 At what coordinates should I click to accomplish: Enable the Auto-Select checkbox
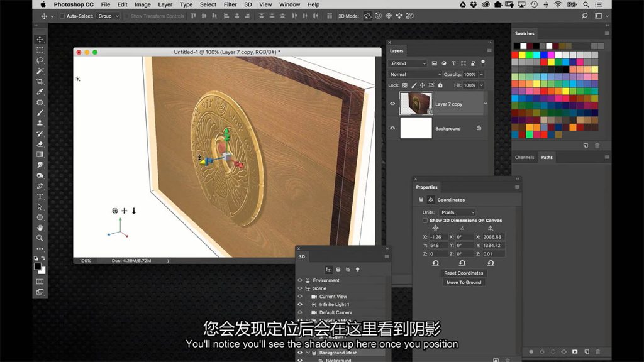coord(62,16)
